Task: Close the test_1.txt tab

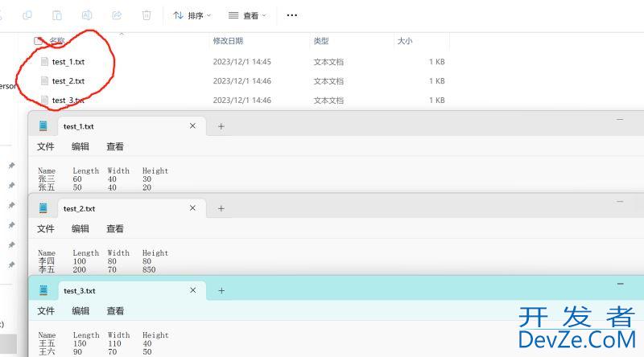Action: coord(192,126)
